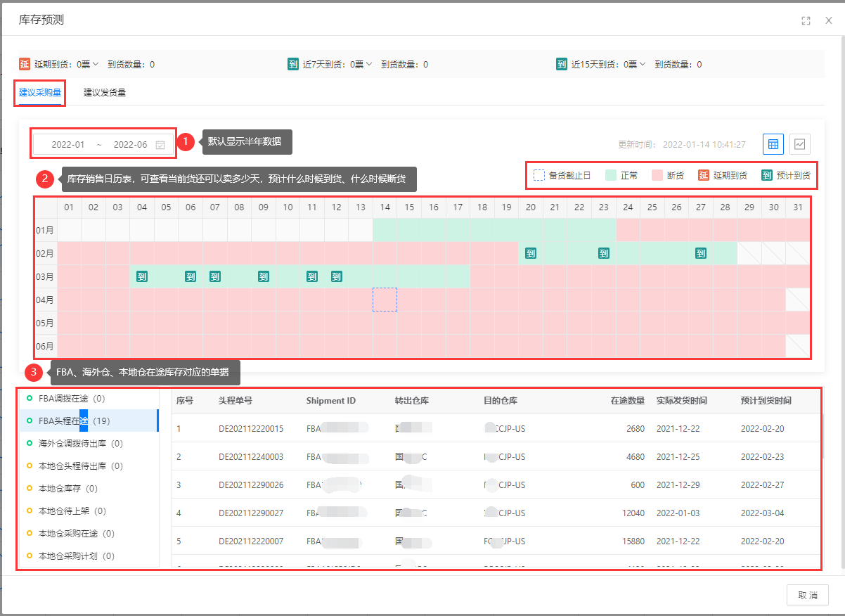Click the fullscreen expand icon in header
The image size is (845, 616).
coord(806,20)
